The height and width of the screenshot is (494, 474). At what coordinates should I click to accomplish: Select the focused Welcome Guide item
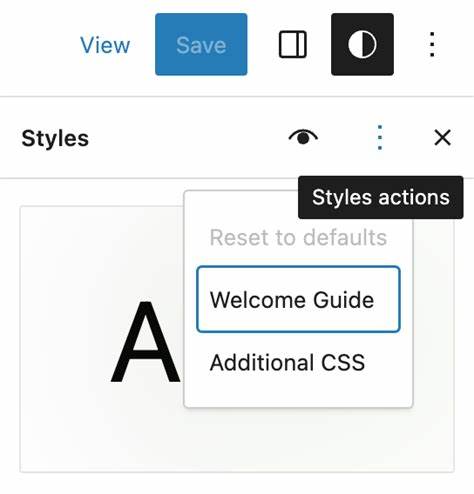tap(298, 299)
